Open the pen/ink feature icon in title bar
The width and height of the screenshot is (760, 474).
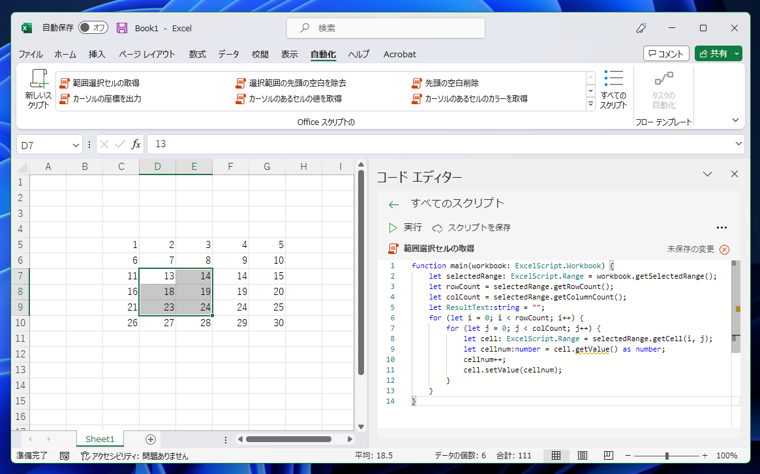click(641, 28)
